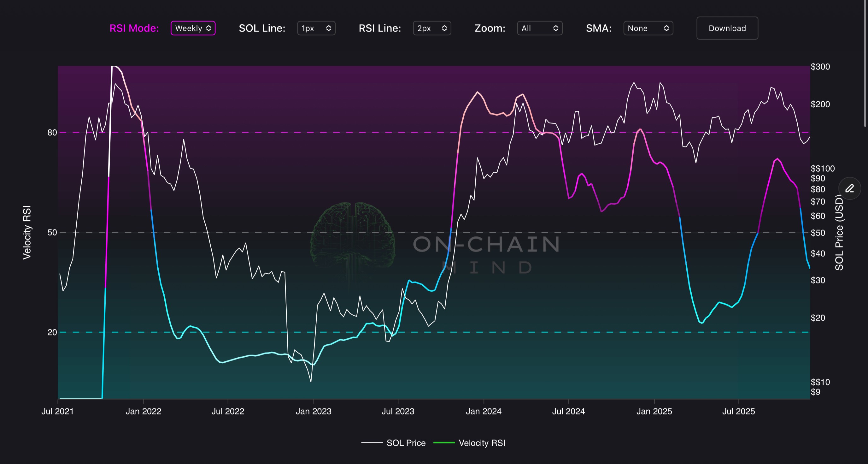The image size is (868, 464).
Task: Click the $300 price axis label
Action: pyautogui.click(x=820, y=67)
